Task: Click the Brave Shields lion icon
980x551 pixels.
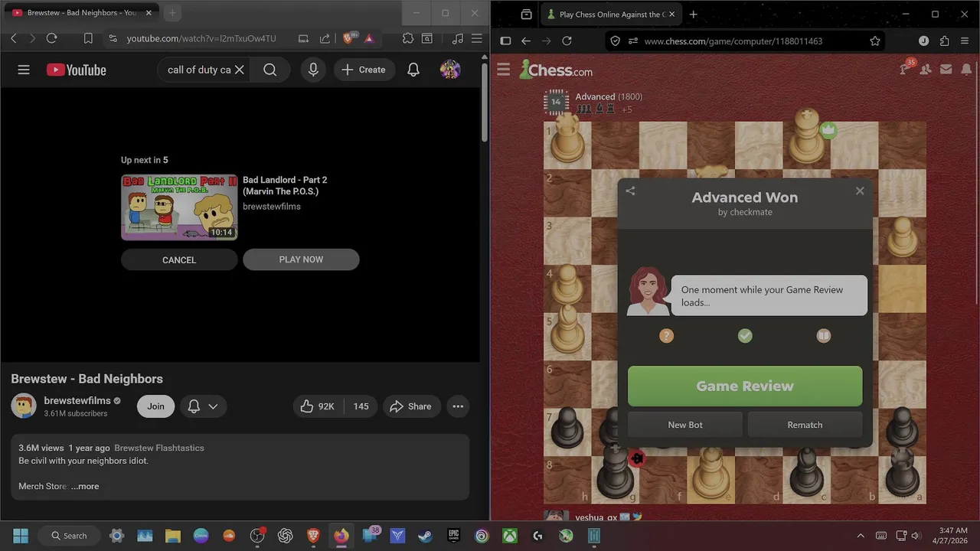Action: tap(350, 38)
